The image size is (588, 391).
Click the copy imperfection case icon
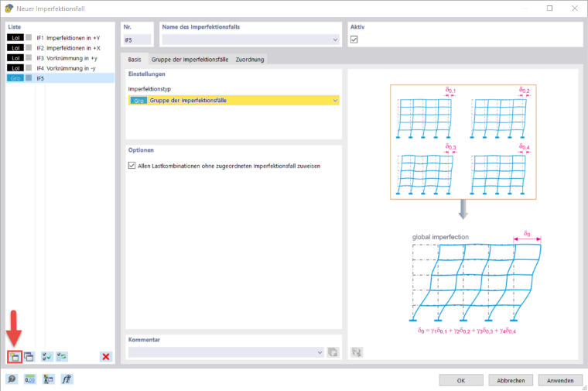pos(29,356)
